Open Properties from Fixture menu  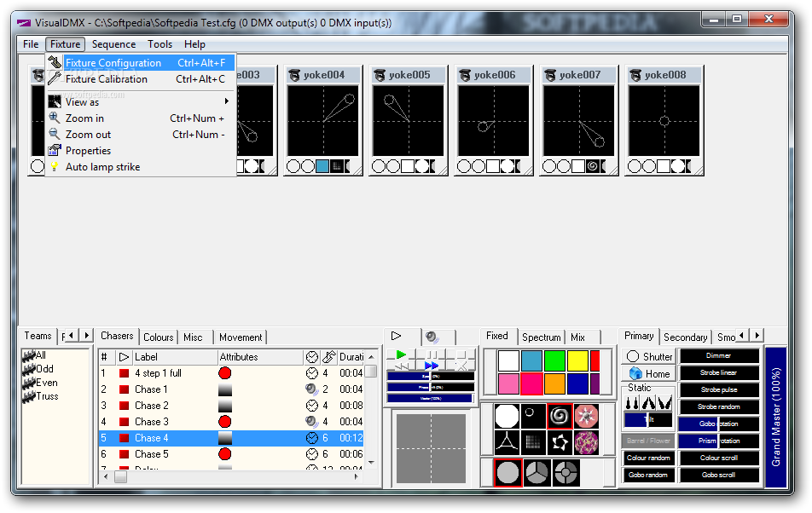click(141, 151)
